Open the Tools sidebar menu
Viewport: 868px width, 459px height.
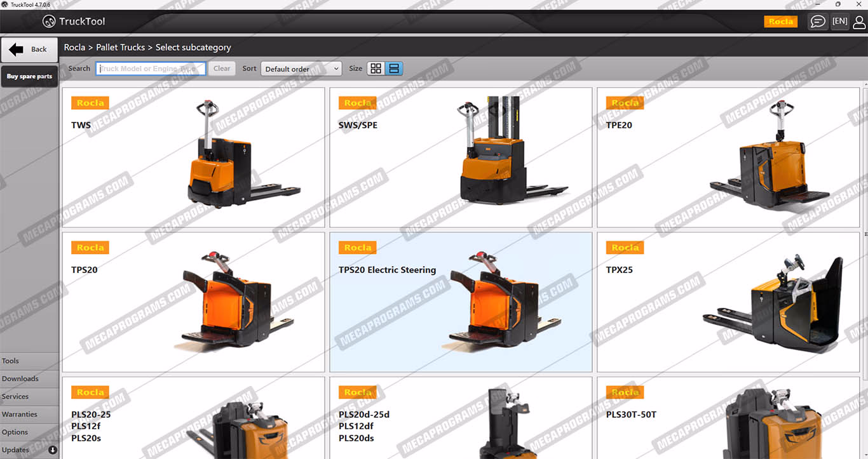click(29, 361)
